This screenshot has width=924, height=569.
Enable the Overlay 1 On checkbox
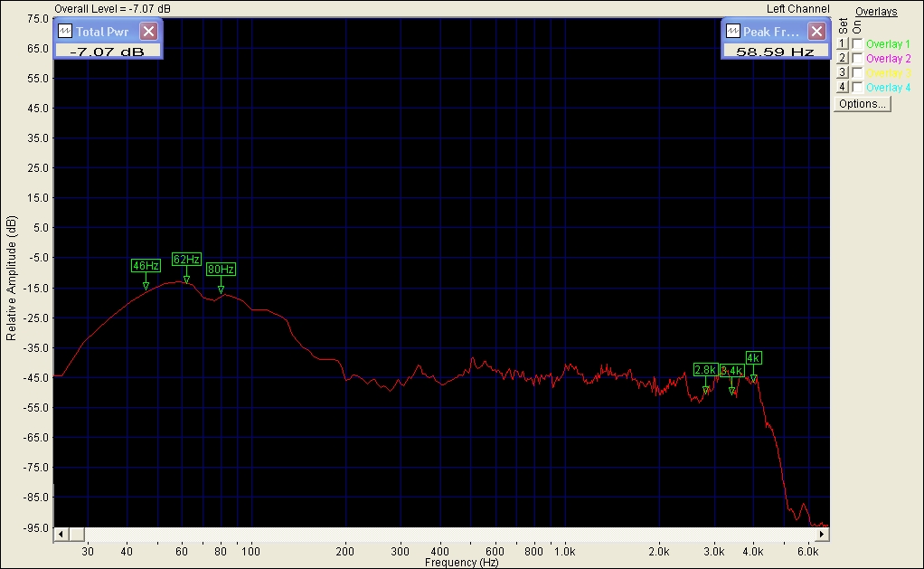pyautogui.click(x=857, y=43)
